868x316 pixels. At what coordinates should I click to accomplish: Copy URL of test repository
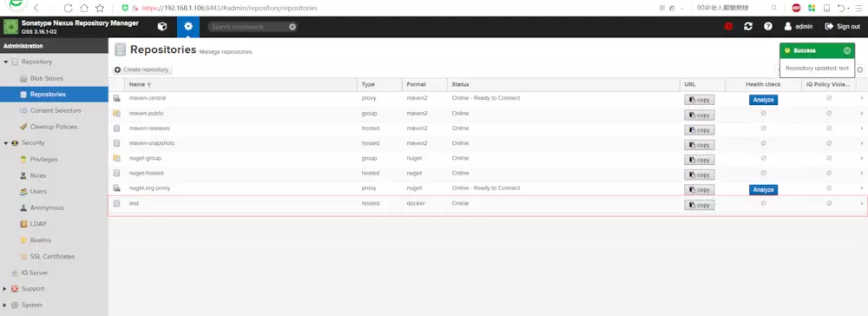click(x=699, y=205)
